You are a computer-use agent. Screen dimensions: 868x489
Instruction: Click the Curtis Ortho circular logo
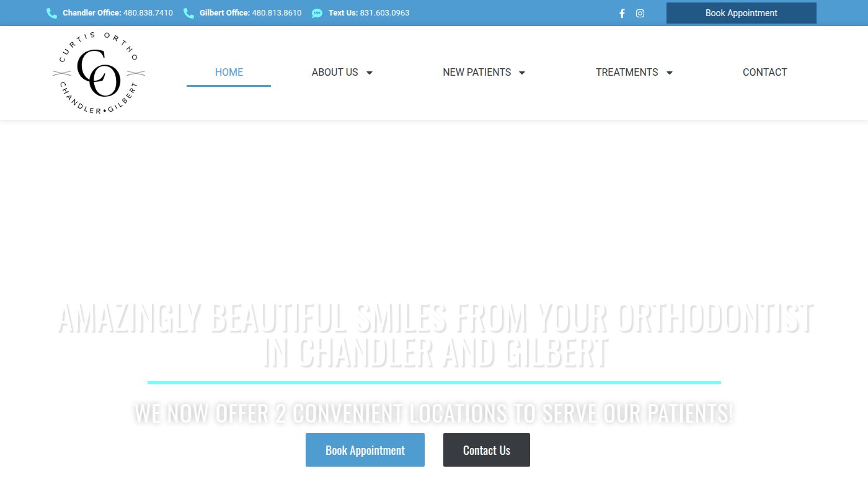pos(99,73)
